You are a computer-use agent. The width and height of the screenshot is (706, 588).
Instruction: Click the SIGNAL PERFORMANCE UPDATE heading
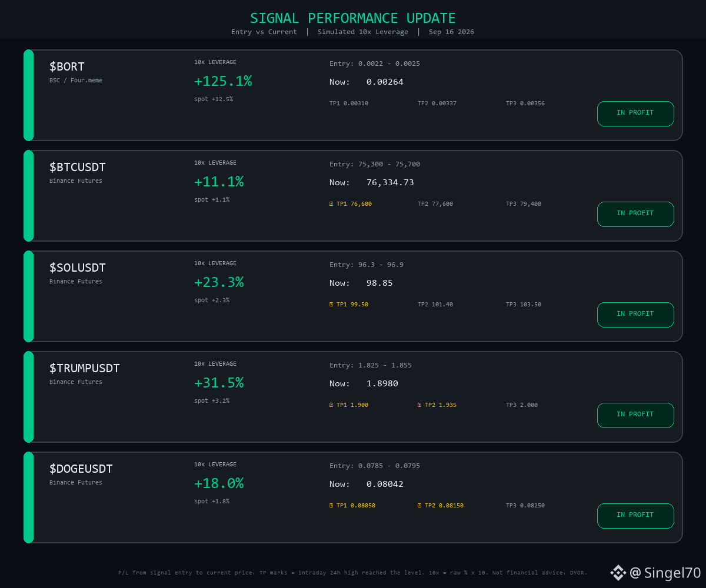click(353, 18)
